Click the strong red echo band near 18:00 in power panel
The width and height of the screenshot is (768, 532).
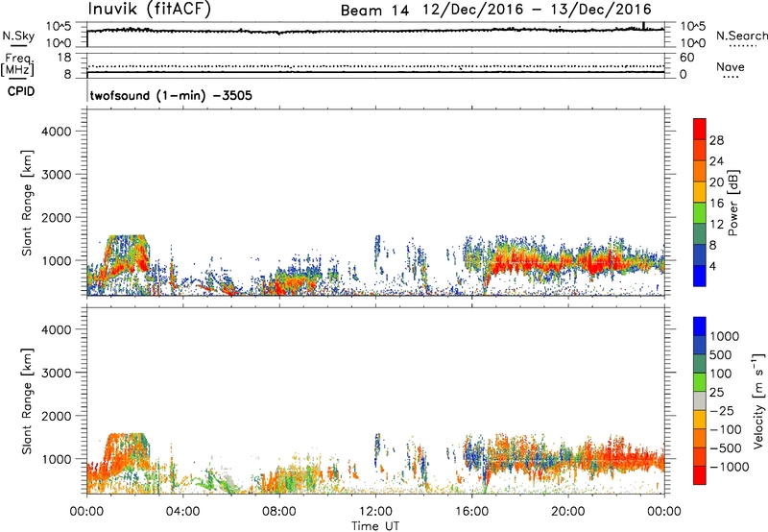click(521, 264)
